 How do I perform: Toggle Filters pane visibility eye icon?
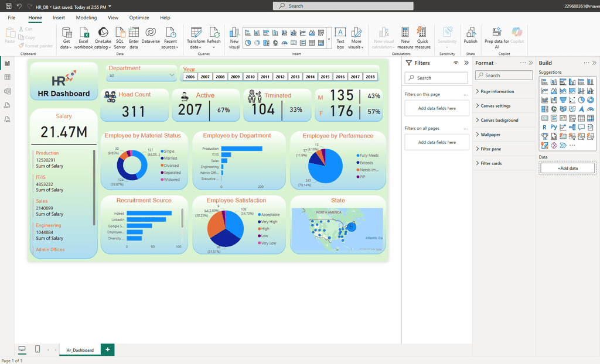(456, 63)
